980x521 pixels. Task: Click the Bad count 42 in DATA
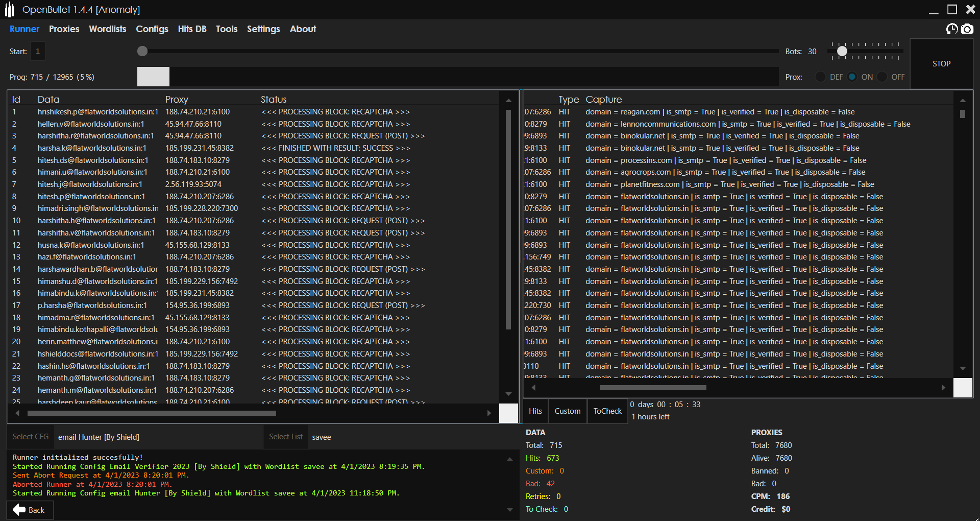(x=551, y=484)
